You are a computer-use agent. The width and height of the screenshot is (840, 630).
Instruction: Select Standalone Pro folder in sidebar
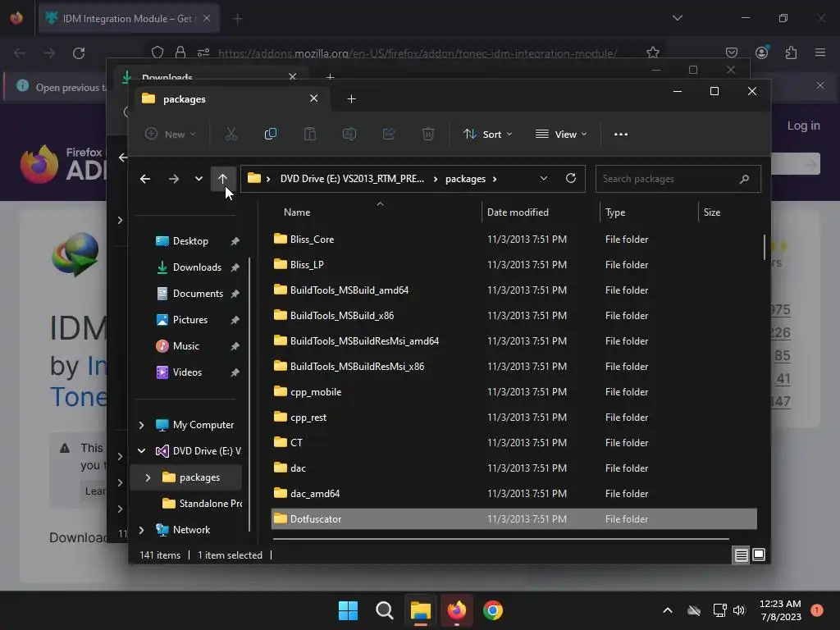pos(202,504)
